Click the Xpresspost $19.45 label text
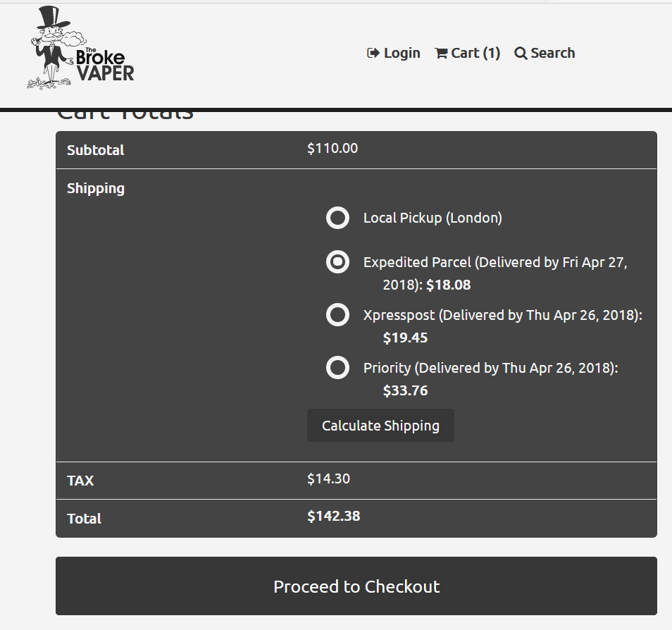Screen dimensions: 672x630 (503, 326)
